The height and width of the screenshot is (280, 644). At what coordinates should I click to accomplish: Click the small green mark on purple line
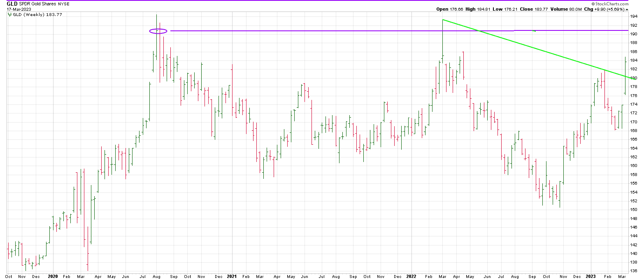tap(534, 31)
